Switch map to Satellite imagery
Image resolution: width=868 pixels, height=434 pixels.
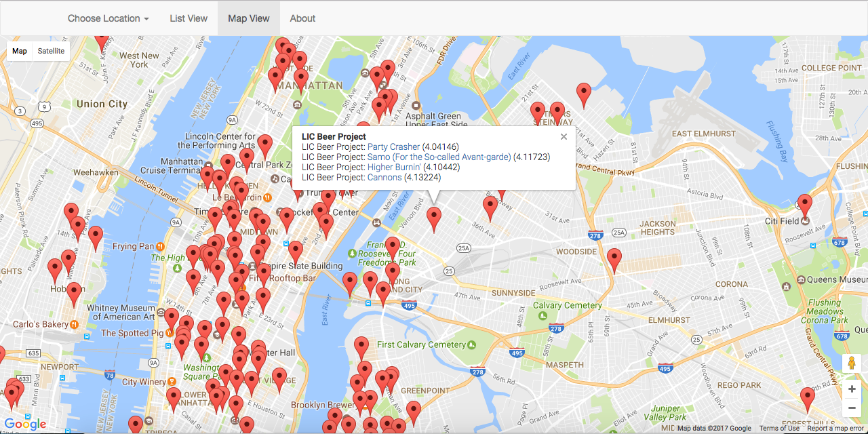tap(52, 51)
